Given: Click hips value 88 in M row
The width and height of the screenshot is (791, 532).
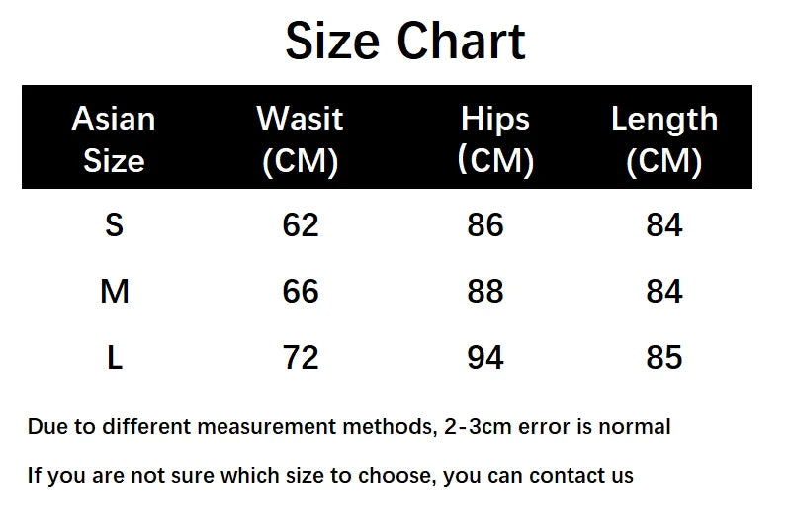Looking at the screenshot, I should [x=485, y=292].
